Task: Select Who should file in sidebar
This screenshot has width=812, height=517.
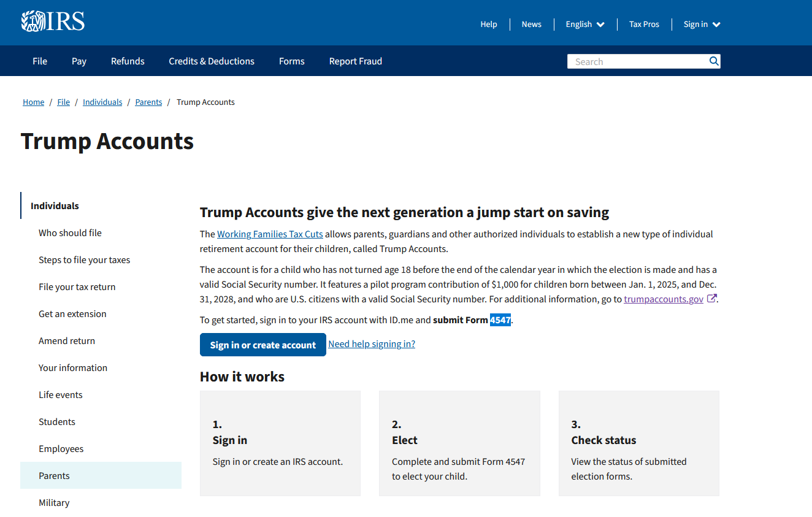Action: pos(70,233)
